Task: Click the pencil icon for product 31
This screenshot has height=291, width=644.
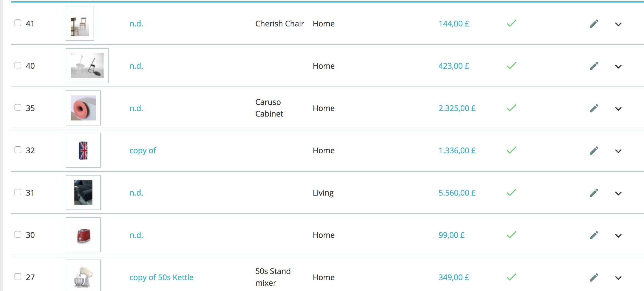Action: [594, 193]
